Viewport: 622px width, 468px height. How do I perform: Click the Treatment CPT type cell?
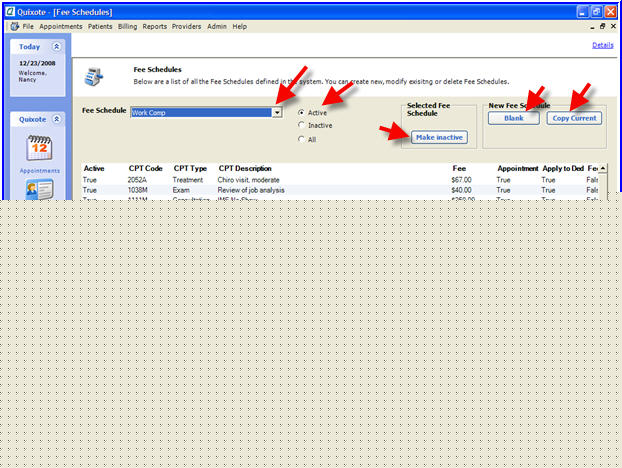(188, 180)
